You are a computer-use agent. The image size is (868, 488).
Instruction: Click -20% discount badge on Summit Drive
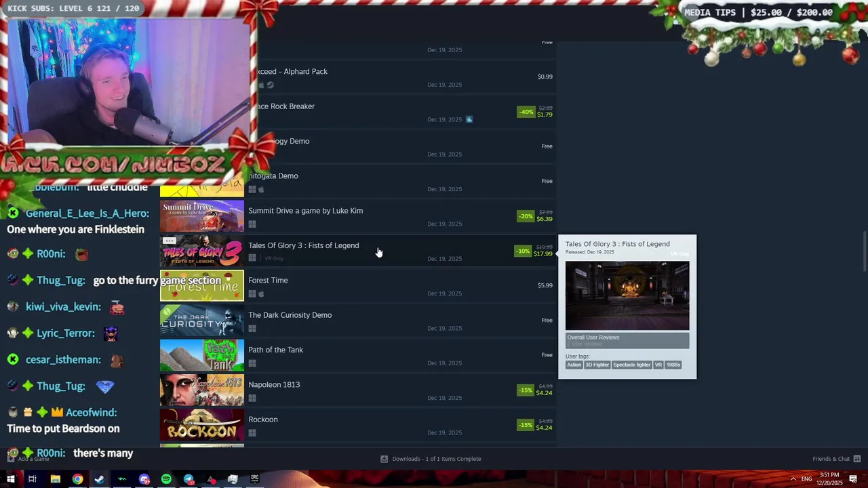(526, 216)
